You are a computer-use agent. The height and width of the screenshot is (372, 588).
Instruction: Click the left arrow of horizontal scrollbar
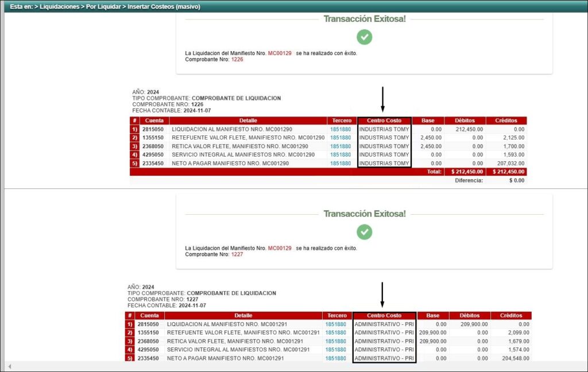point(9,366)
